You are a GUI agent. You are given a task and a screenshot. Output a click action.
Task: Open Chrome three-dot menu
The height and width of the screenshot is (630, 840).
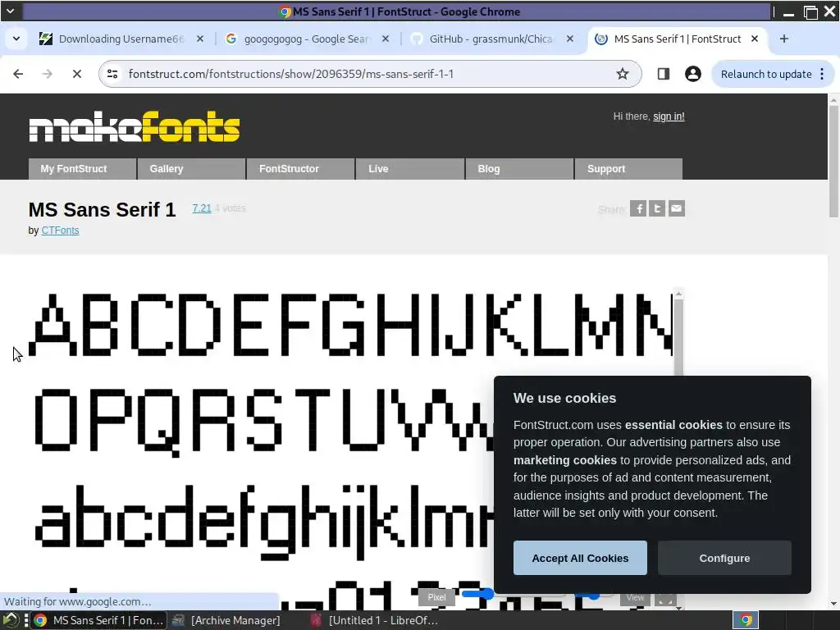pos(822,74)
